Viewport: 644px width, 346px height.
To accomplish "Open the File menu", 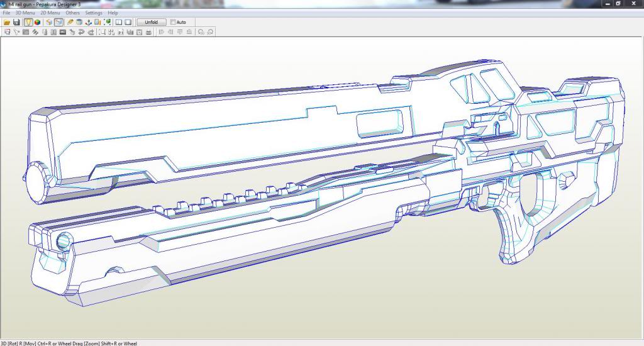I will pyautogui.click(x=6, y=13).
